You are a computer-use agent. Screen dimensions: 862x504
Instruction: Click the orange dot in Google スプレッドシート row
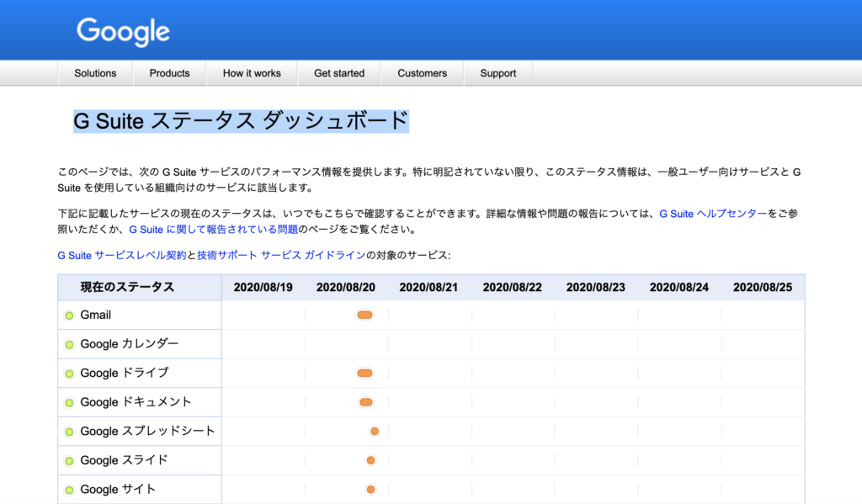click(x=375, y=432)
